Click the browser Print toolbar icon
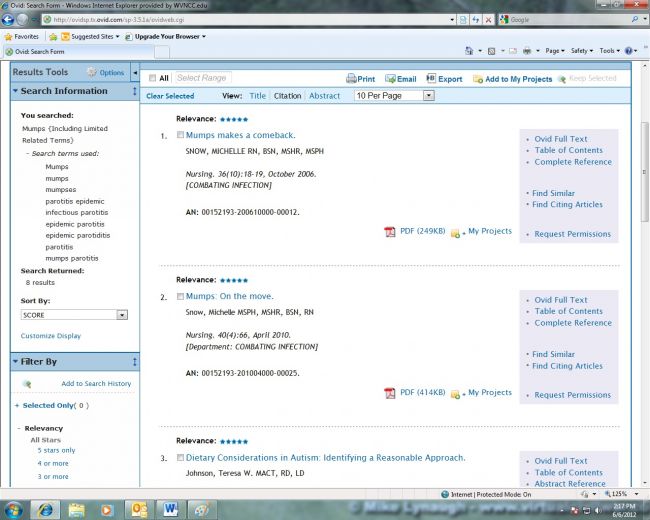Screen dimensions: 650x520 point(527,51)
